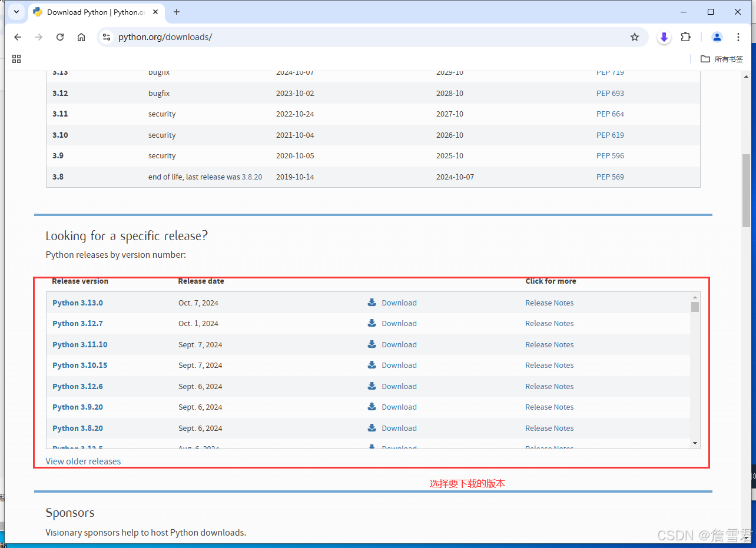The image size is (756, 548).
Task: Open Release Notes for Python 3.11.10
Action: 549,345
